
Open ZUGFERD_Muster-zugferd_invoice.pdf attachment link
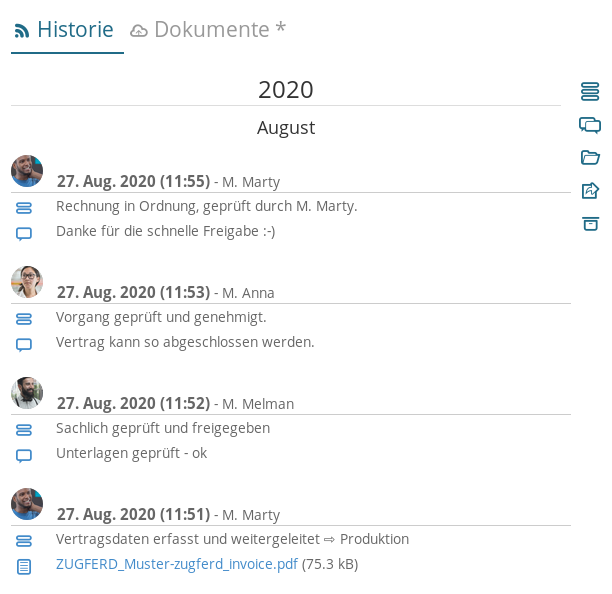[x=177, y=564]
